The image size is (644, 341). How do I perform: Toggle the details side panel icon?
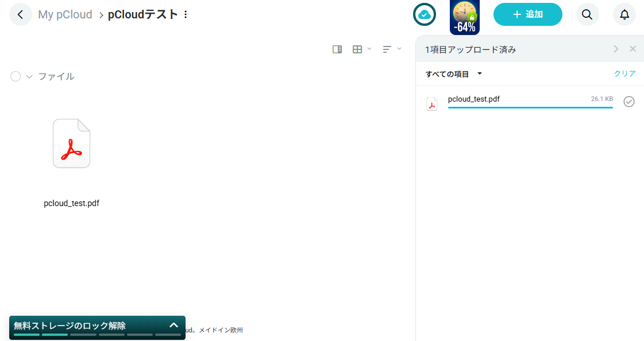pyautogui.click(x=337, y=49)
